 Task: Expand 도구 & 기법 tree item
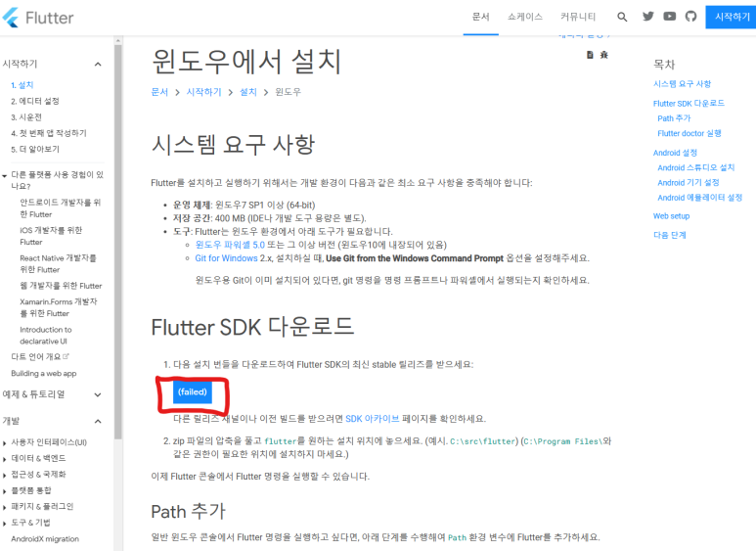(4, 523)
